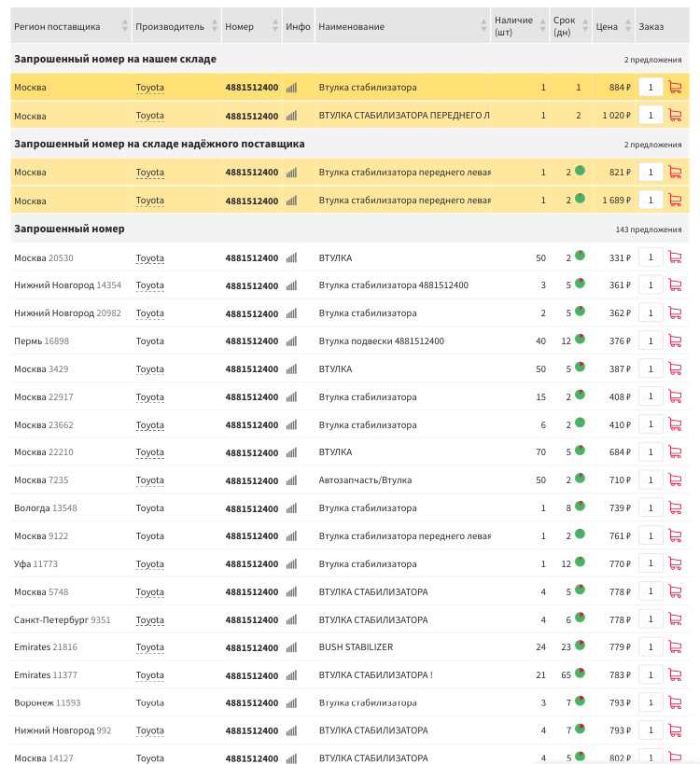Click delivery probability dot for Москва 9122 row
The height and width of the screenshot is (764, 700).
(x=580, y=534)
